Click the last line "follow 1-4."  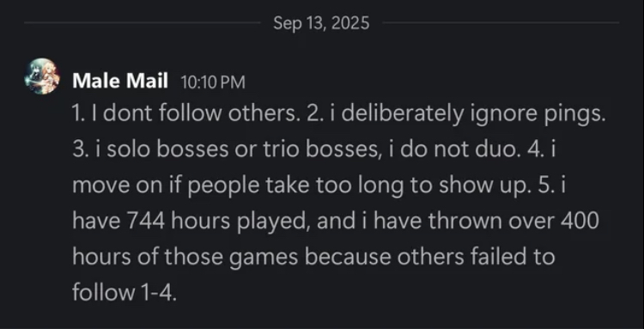[125, 292]
